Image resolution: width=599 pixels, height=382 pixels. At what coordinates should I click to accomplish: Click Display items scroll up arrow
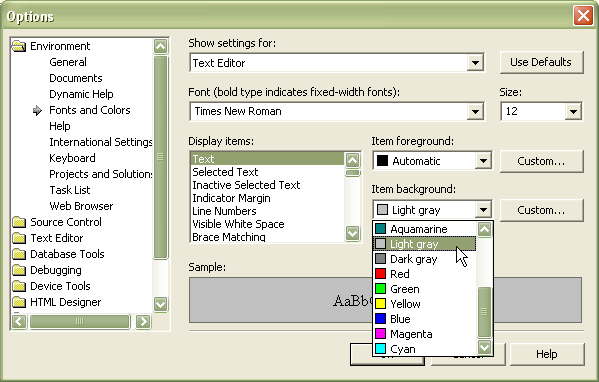353,160
